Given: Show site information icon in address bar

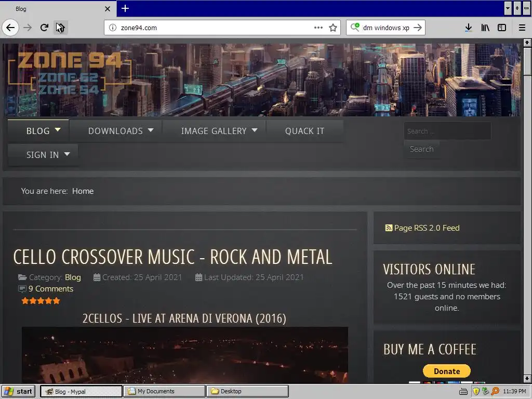Looking at the screenshot, I should (113, 28).
